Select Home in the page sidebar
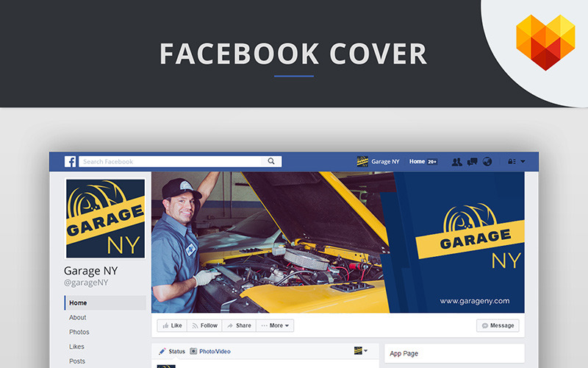 (x=105, y=302)
